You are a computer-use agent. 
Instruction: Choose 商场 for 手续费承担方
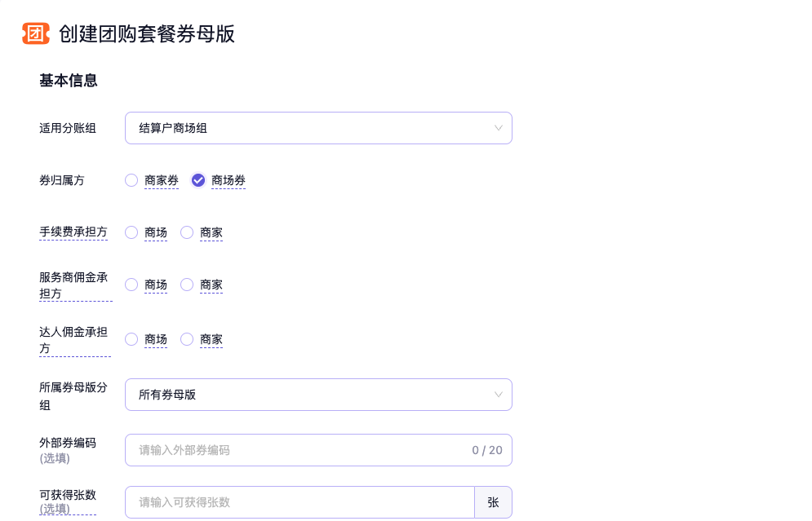(x=131, y=232)
